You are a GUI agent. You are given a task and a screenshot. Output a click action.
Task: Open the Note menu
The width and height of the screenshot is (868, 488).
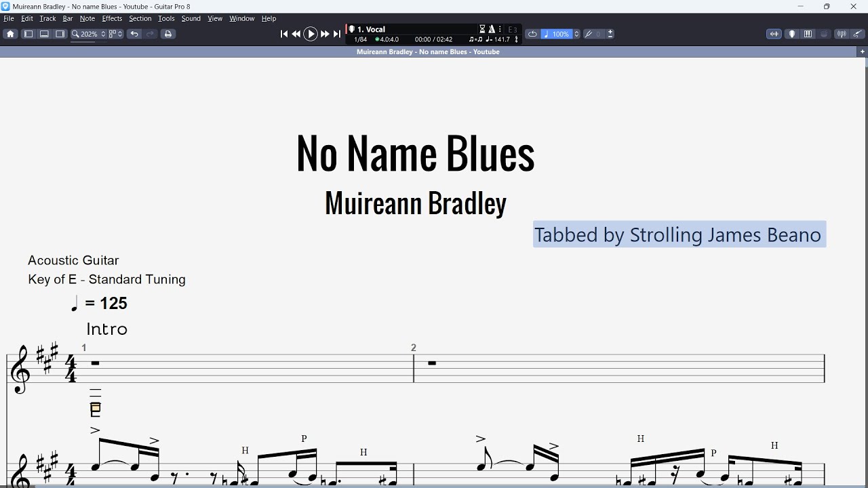click(87, 18)
